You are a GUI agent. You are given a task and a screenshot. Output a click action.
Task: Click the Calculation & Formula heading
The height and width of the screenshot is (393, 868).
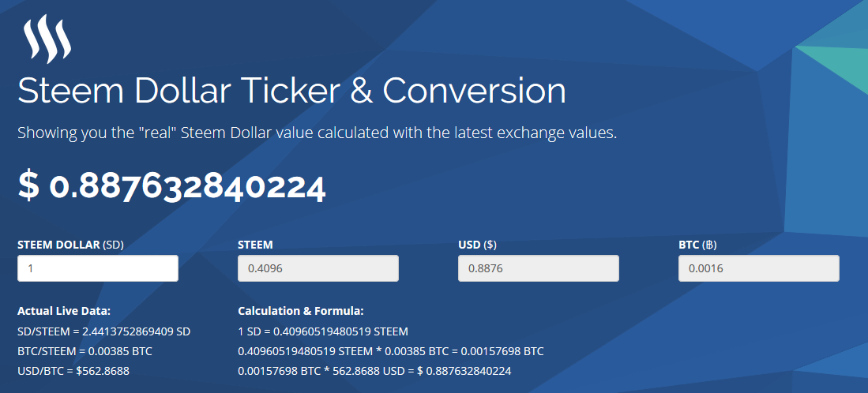click(301, 311)
